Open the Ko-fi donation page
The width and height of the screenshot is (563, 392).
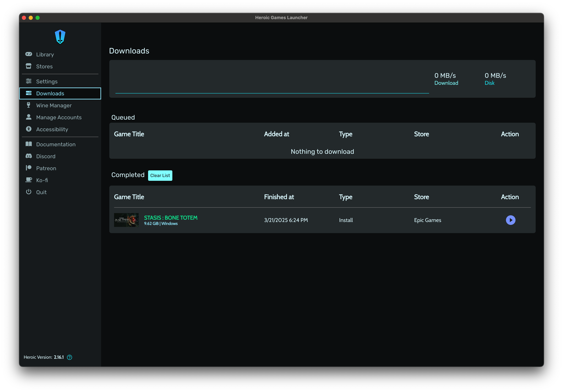click(x=42, y=180)
